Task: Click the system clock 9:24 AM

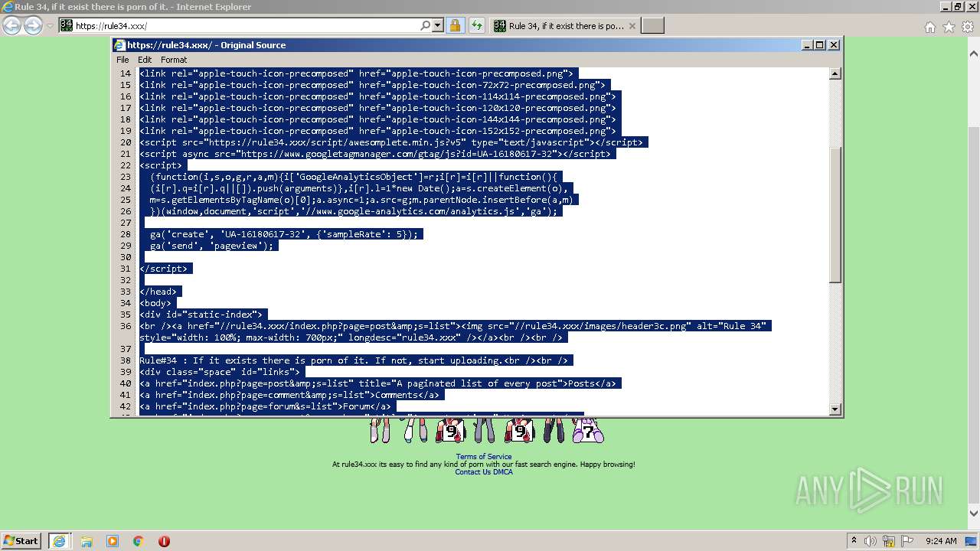Action: [x=941, y=541]
